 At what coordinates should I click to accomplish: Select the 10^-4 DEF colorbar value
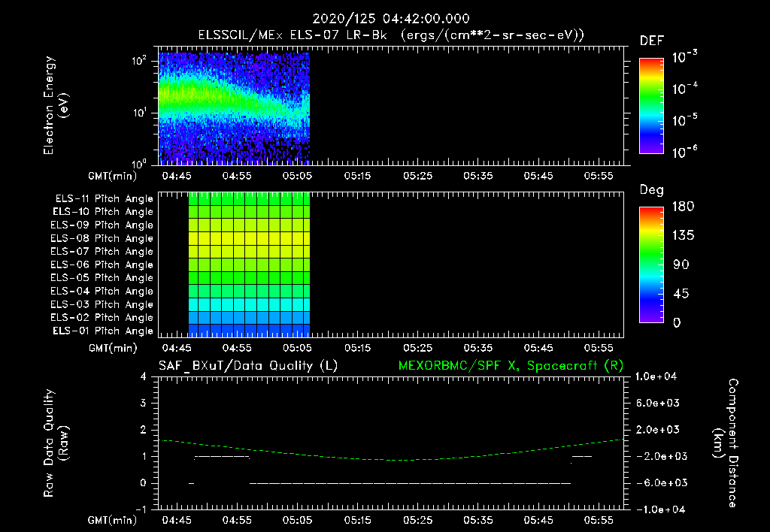pyautogui.click(x=684, y=89)
